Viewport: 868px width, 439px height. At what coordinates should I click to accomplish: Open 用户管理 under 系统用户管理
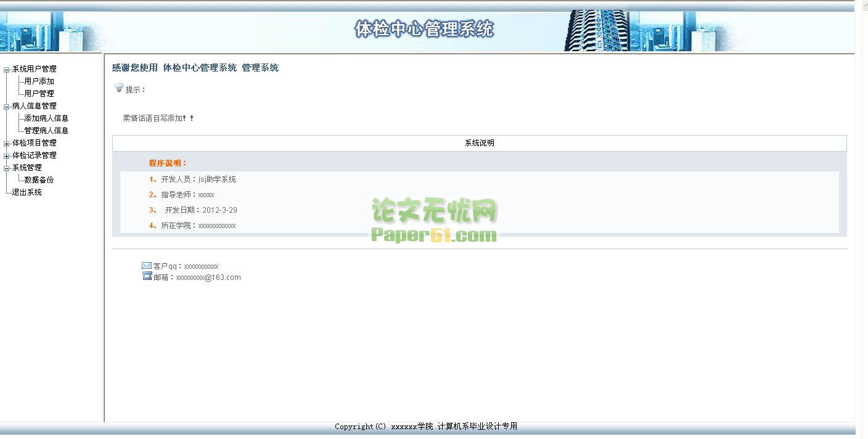click(39, 94)
